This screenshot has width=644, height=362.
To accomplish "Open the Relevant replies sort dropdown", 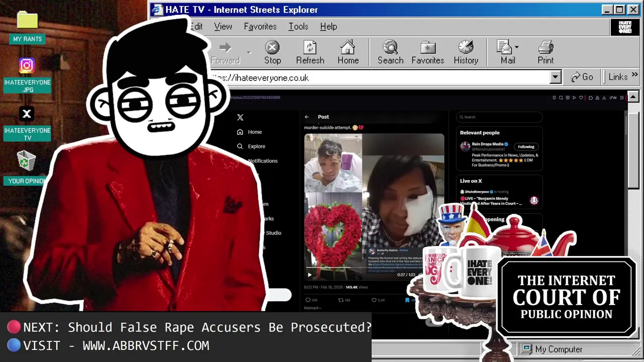I will pos(312,308).
